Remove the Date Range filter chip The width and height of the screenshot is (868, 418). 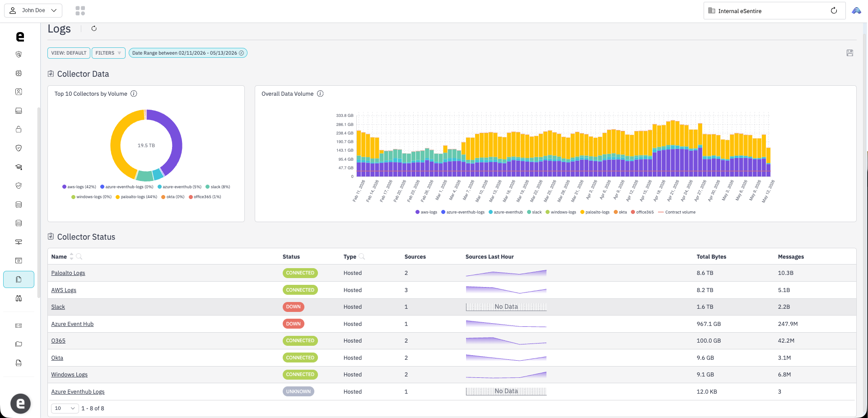point(242,53)
